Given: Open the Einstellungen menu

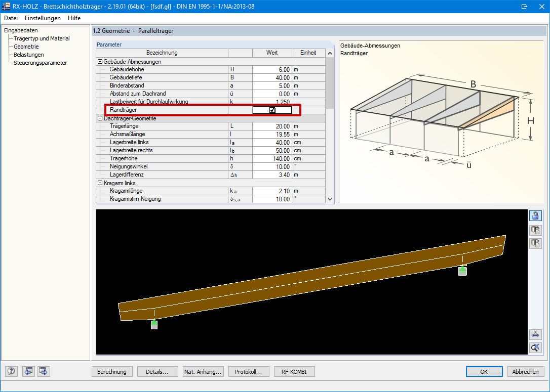Looking at the screenshot, I should coord(43,18).
